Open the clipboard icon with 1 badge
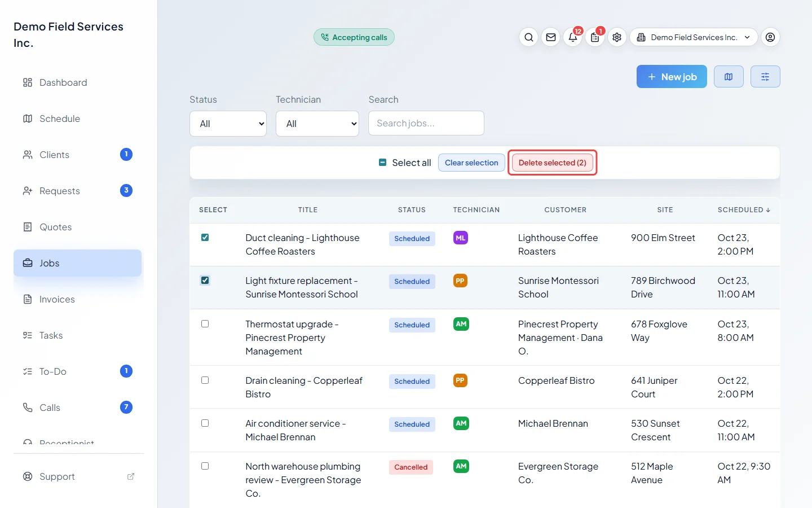This screenshot has width=812, height=508. point(595,37)
